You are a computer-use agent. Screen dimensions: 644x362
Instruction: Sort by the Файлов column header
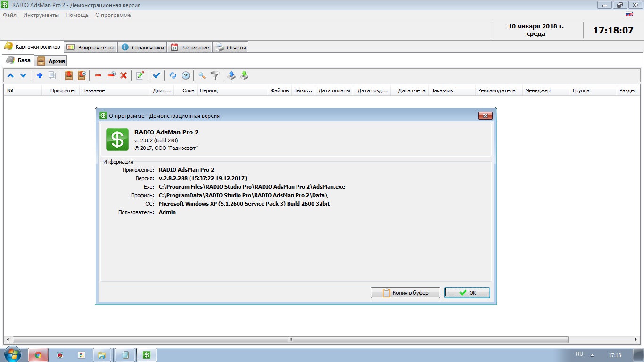(280, 90)
